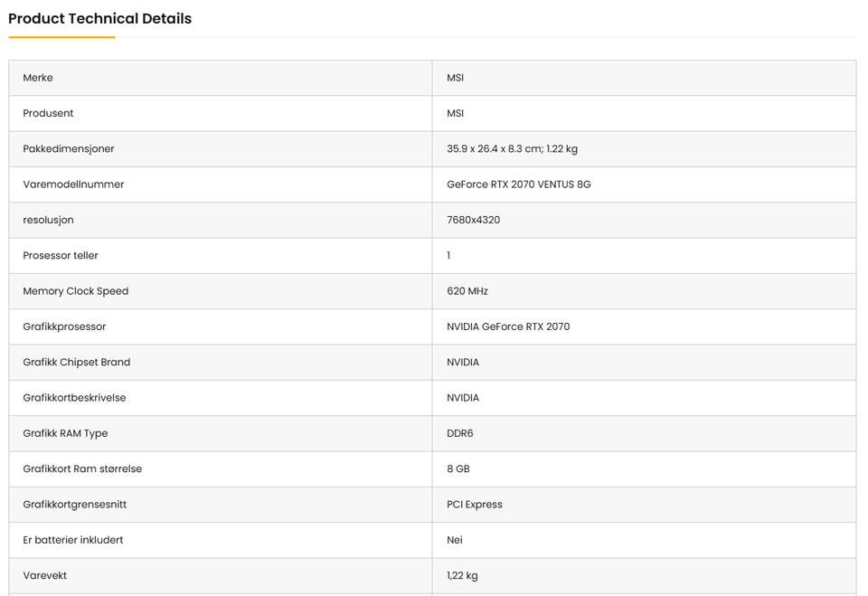
Task: Select the 7680x4320 resolution value
Action: (x=473, y=220)
